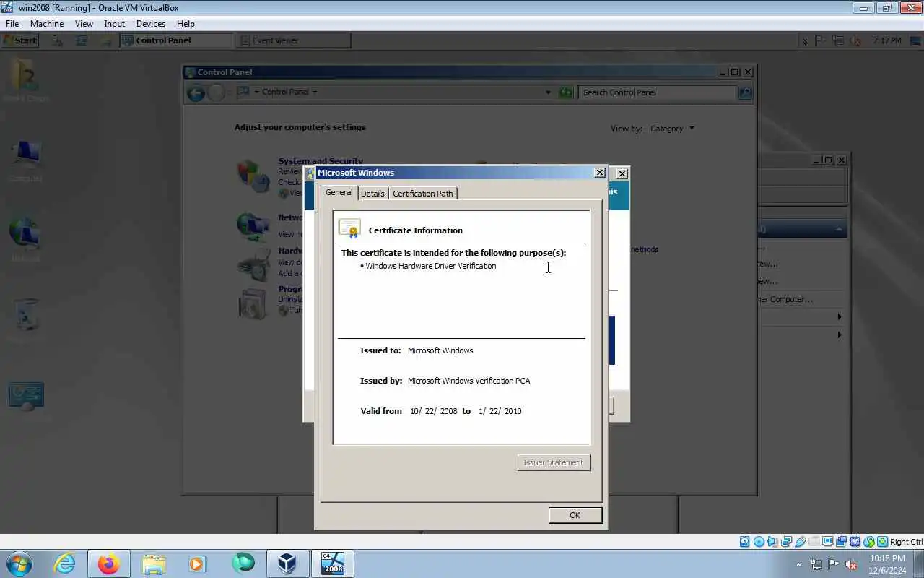Click OK in the certificate dialog
This screenshot has height=578, width=924.
tap(575, 515)
